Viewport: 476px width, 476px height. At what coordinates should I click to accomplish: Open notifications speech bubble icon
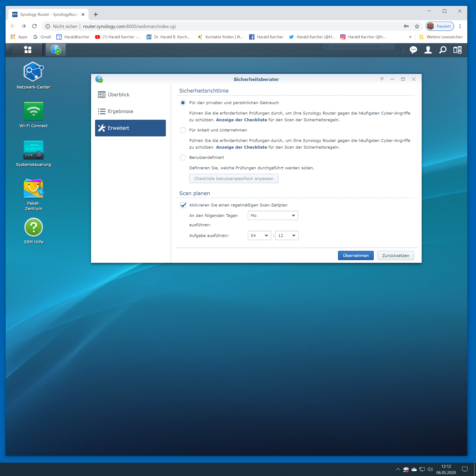pos(413,50)
